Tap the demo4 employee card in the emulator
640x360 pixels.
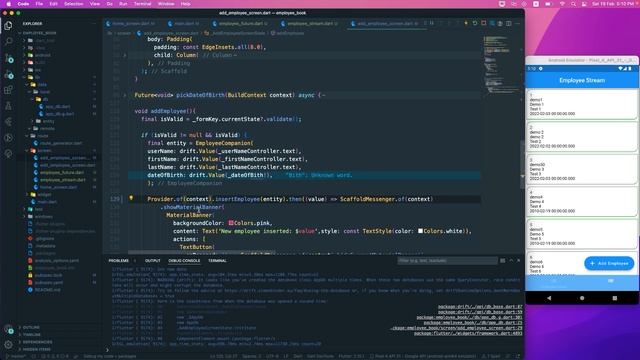pyautogui.click(x=582, y=202)
